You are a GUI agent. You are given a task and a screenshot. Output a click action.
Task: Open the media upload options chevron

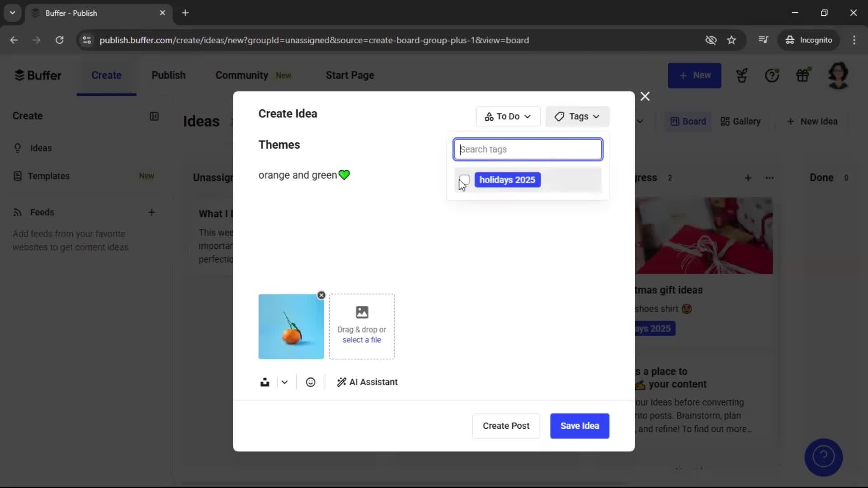[284, 382]
